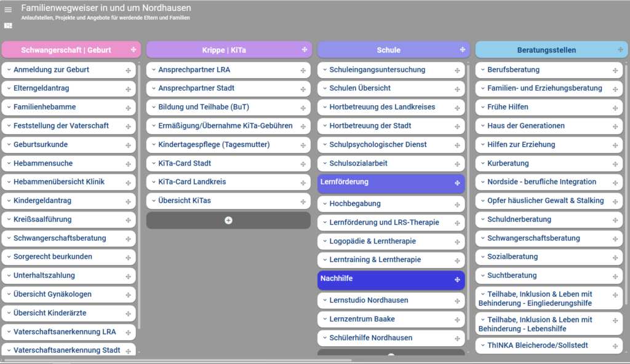Expand the Bildung und Teilhabe (BuT) chevron
This screenshot has width=630, height=364.
tap(153, 107)
